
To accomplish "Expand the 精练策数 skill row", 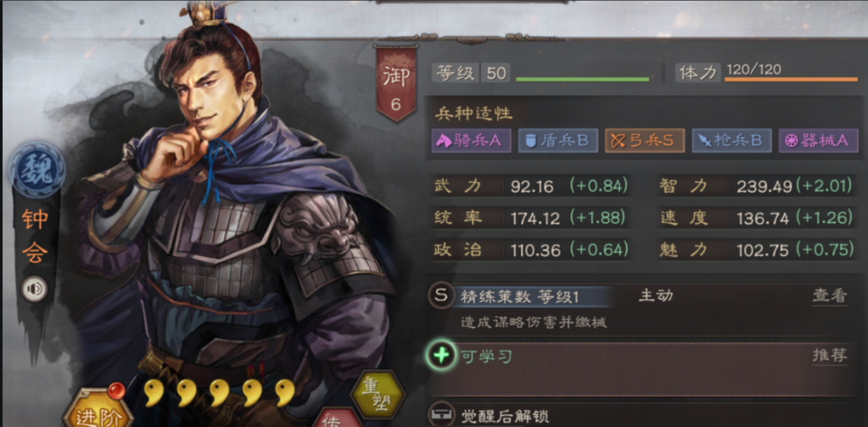I will pos(639,308).
